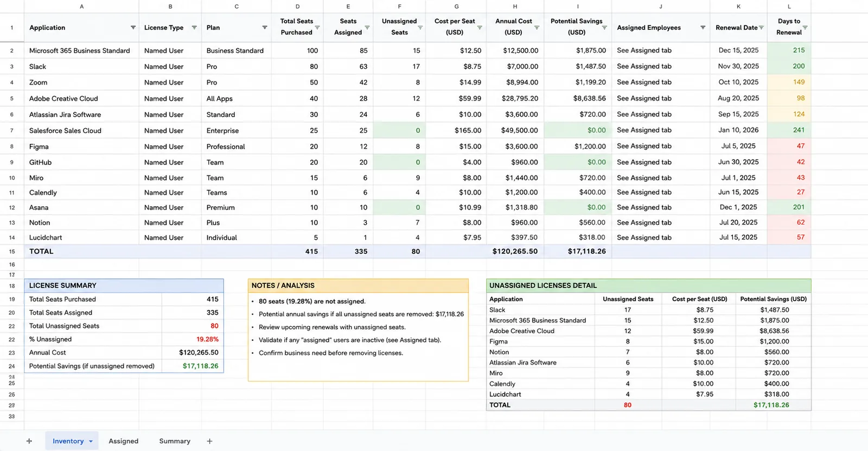Click the plus icon left of Inventory tab
This screenshot has height=451, width=868.
click(x=29, y=441)
